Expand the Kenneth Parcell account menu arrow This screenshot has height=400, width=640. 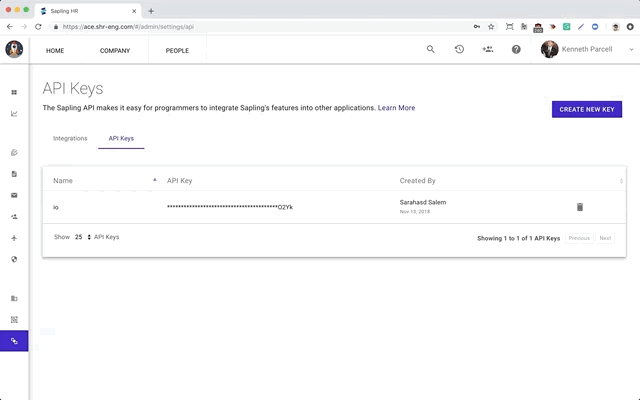631,49
